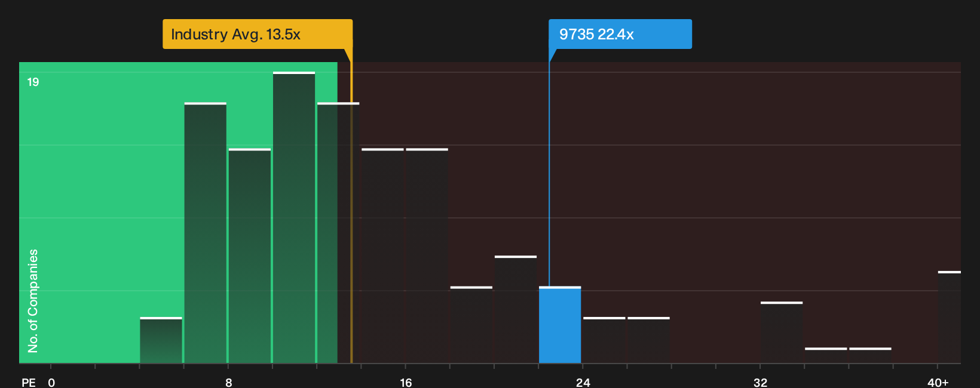
Task: Click the 24 label on the PE axis
Action: point(583,382)
